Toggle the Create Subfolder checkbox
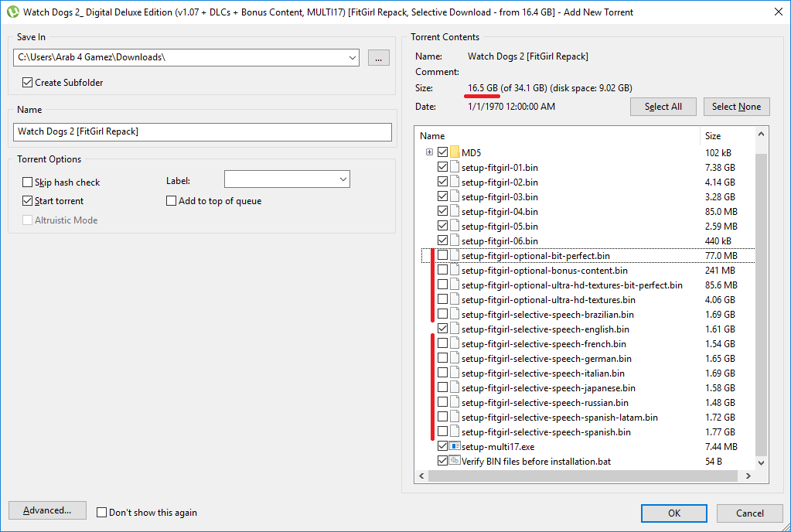791x532 pixels. click(x=27, y=82)
